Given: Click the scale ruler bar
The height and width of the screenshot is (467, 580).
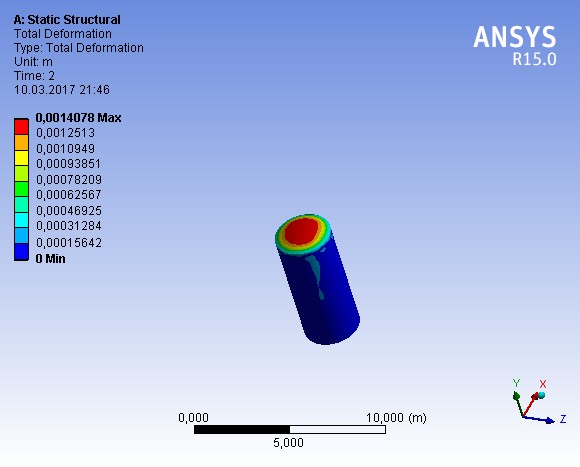Looking at the screenshot, I should [x=290, y=429].
